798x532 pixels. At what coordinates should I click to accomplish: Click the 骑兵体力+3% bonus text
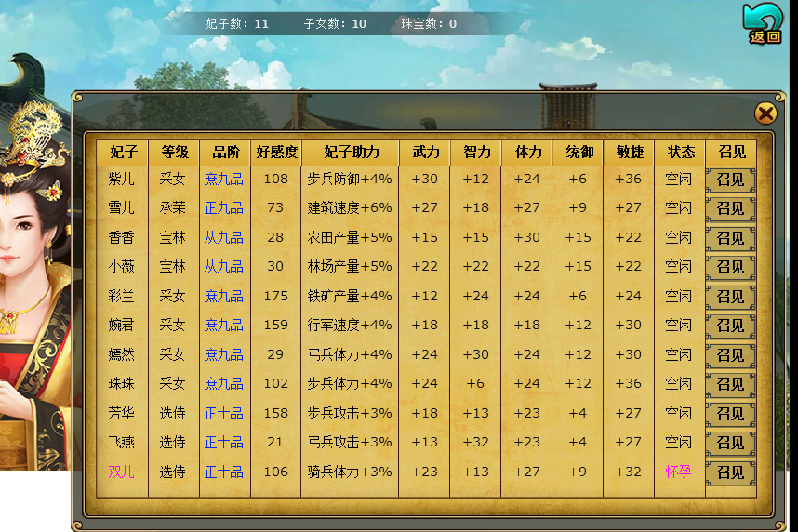tap(350, 472)
